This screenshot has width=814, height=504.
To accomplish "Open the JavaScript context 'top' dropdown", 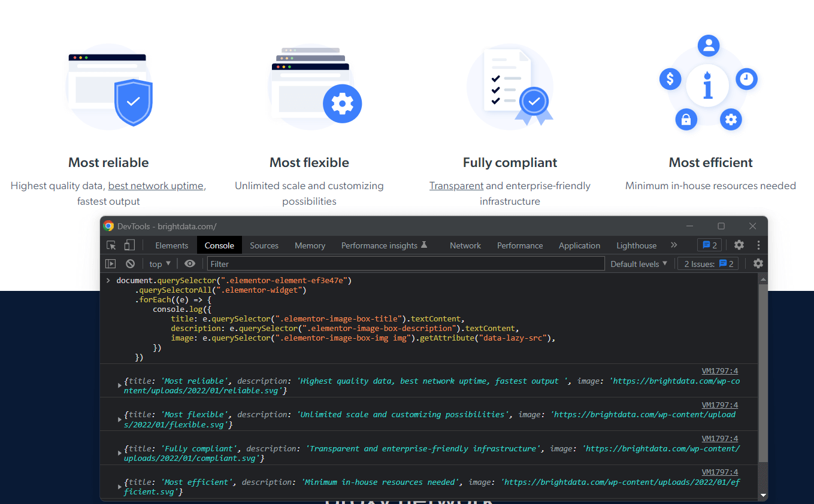I will 159,263.
